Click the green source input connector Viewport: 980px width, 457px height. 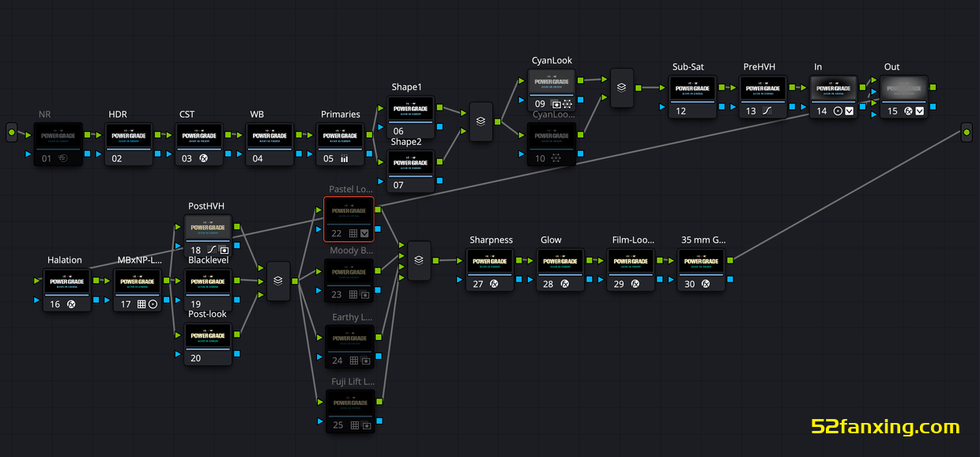[x=11, y=132]
